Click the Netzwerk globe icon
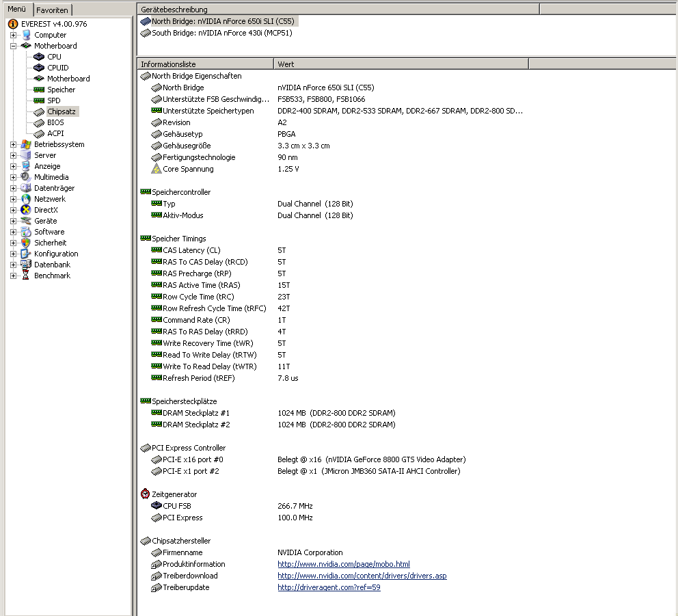The height and width of the screenshot is (616, 678). (x=26, y=199)
